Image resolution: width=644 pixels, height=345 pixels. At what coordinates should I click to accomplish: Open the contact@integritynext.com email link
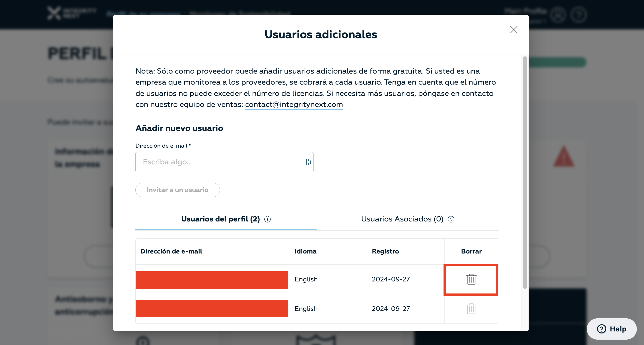coord(294,105)
